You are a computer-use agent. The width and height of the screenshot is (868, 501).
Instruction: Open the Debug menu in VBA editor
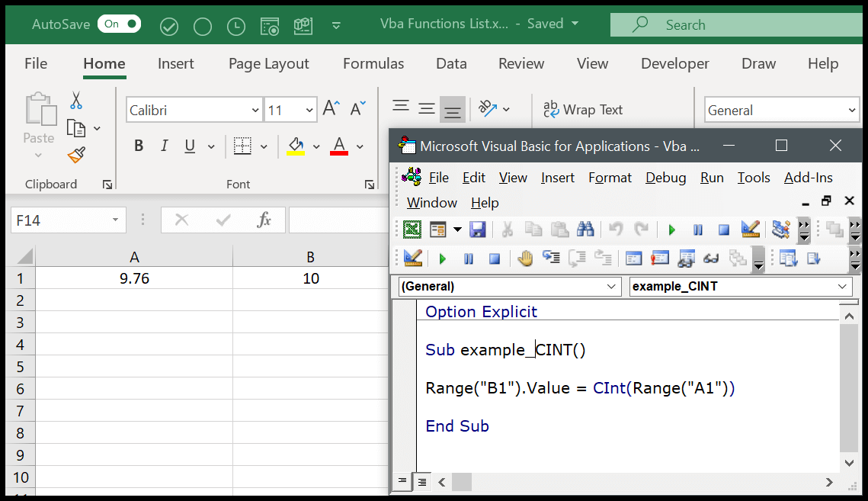(x=665, y=177)
